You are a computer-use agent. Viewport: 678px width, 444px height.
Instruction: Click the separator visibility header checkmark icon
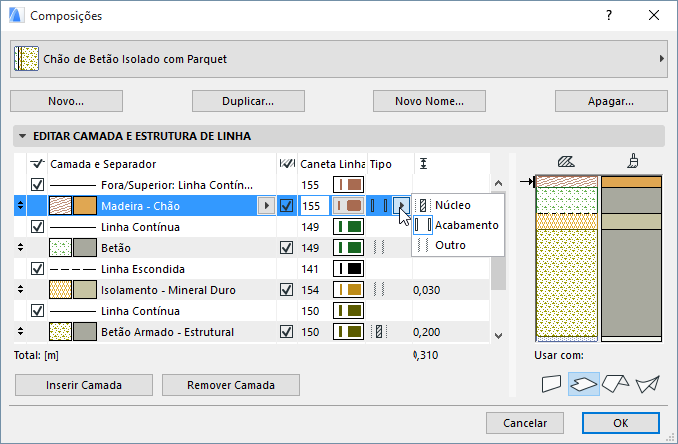pos(38,163)
